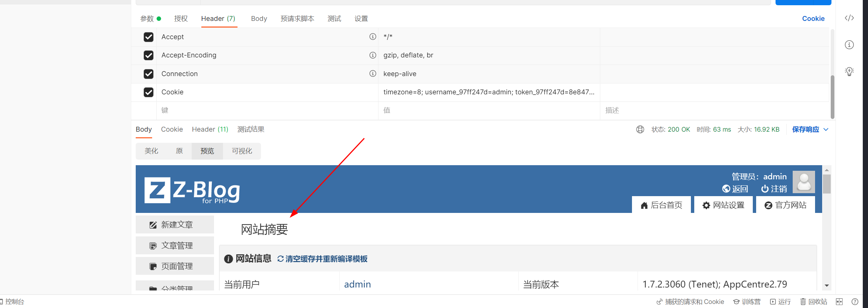868x308 pixels.
Task: Click the 'gzip, deflate, br' value
Action: tap(408, 55)
